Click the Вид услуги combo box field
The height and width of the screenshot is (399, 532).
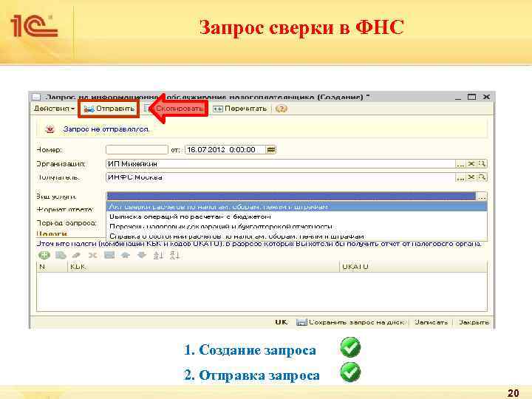point(291,196)
